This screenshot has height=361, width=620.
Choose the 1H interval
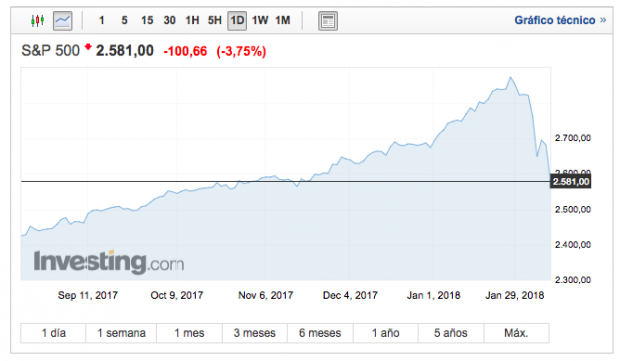[x=192, y=20]
